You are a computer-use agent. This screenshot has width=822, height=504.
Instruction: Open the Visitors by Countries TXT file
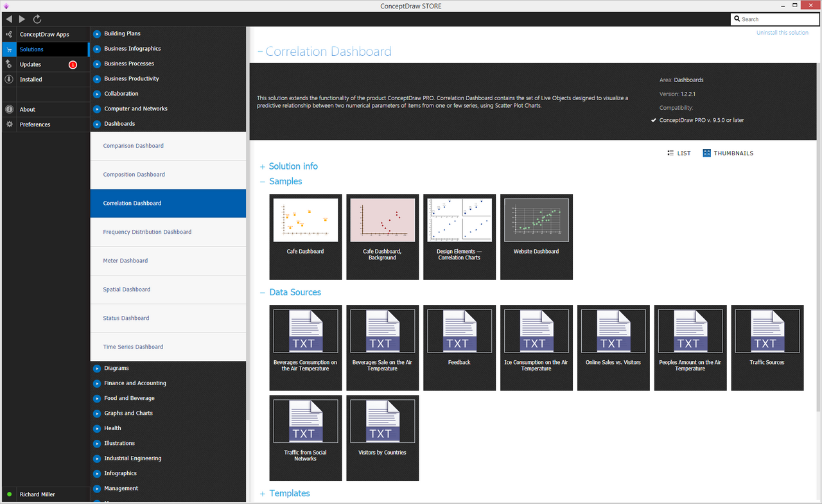coord(383,438)
